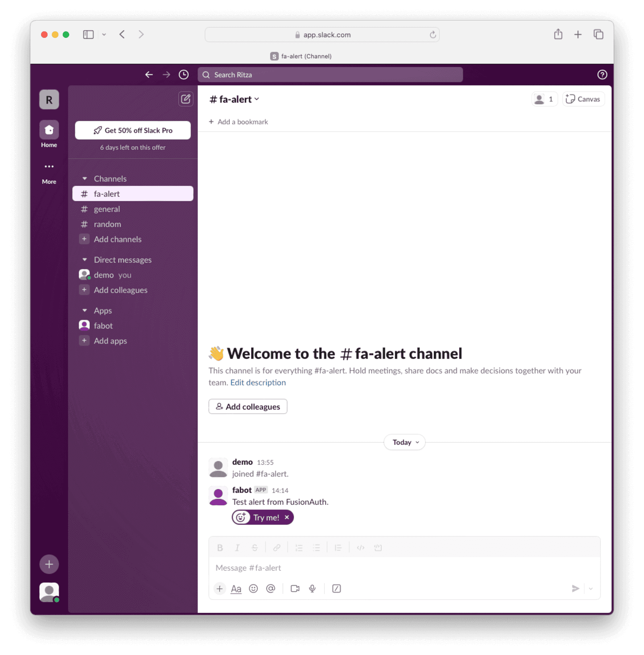Open the Safari sidebar dropdown chevron

[104, 35]
